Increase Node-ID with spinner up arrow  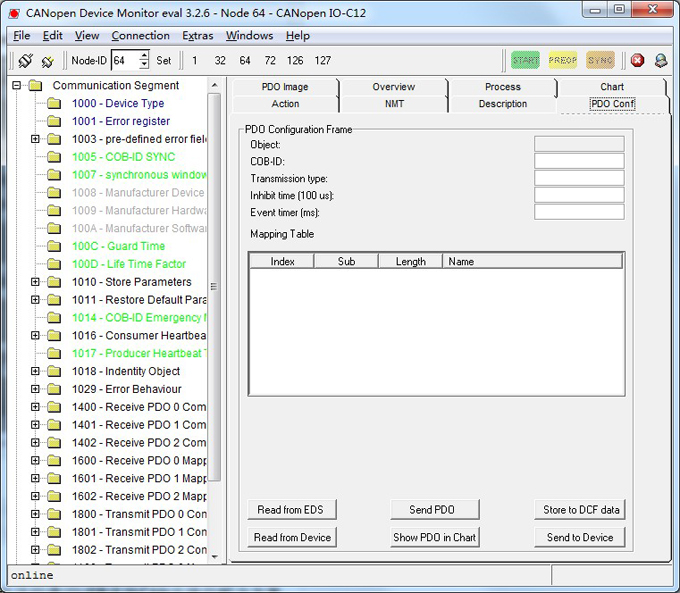(144, 56)
